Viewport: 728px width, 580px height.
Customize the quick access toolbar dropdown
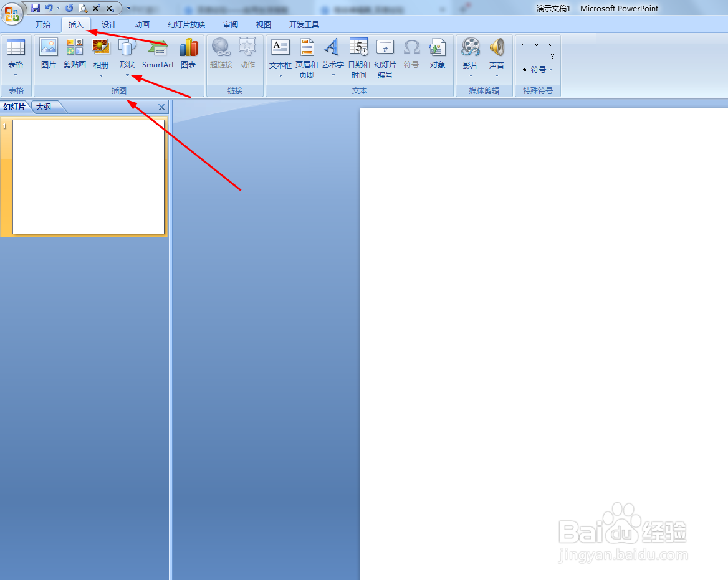point(128,8)
